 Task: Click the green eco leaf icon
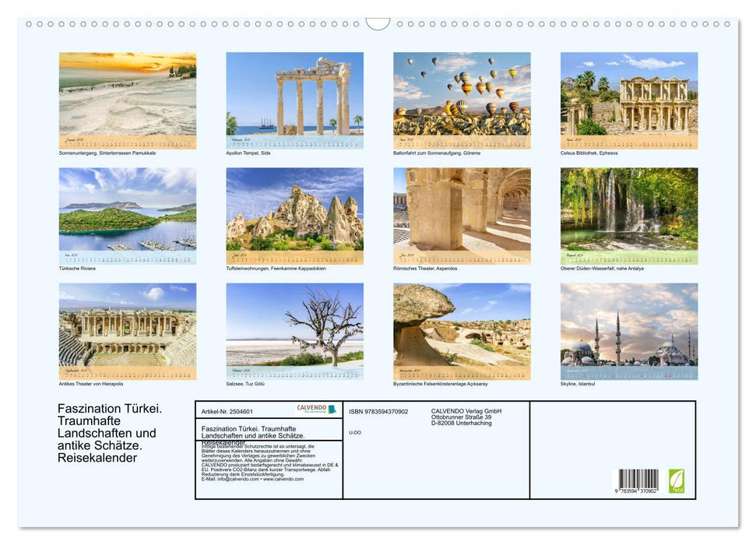click(x=677, y=481)
